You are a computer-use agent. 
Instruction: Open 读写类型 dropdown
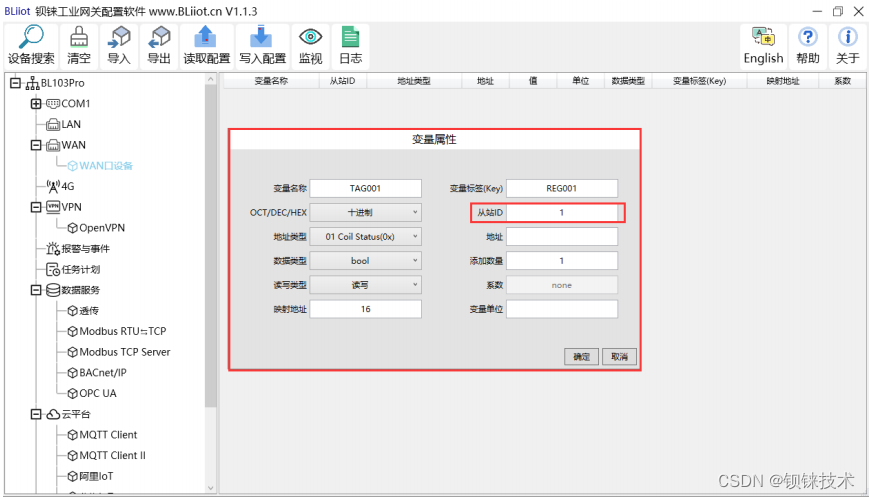tap(365, 285)
